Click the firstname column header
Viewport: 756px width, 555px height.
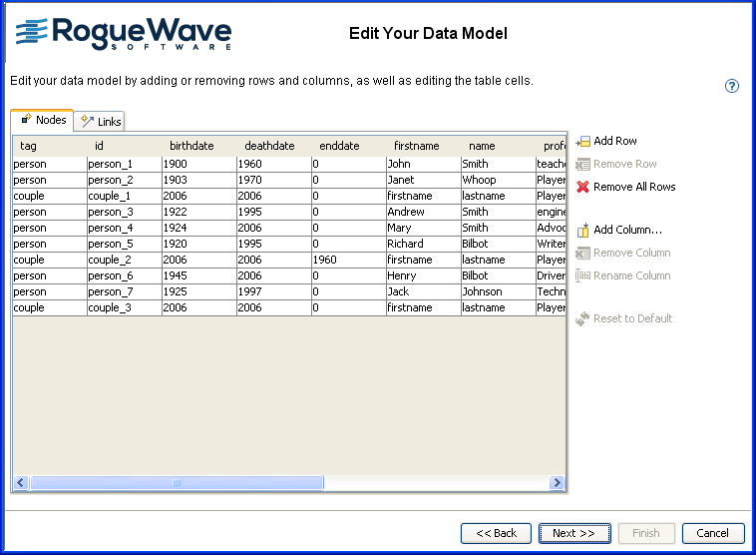click(417, 146)
